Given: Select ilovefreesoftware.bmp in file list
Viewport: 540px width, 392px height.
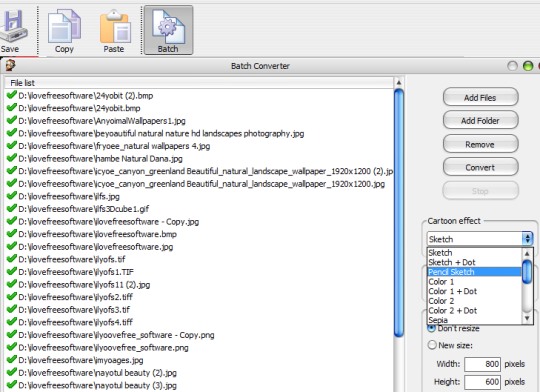Looking at the screenshot, I should click(97, 234).
